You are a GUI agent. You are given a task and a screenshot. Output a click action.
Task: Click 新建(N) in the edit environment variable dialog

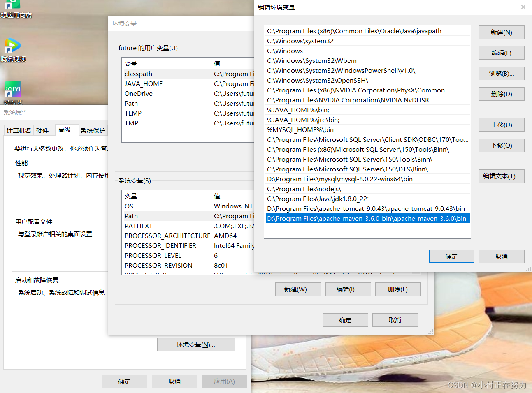pos(501,32)
